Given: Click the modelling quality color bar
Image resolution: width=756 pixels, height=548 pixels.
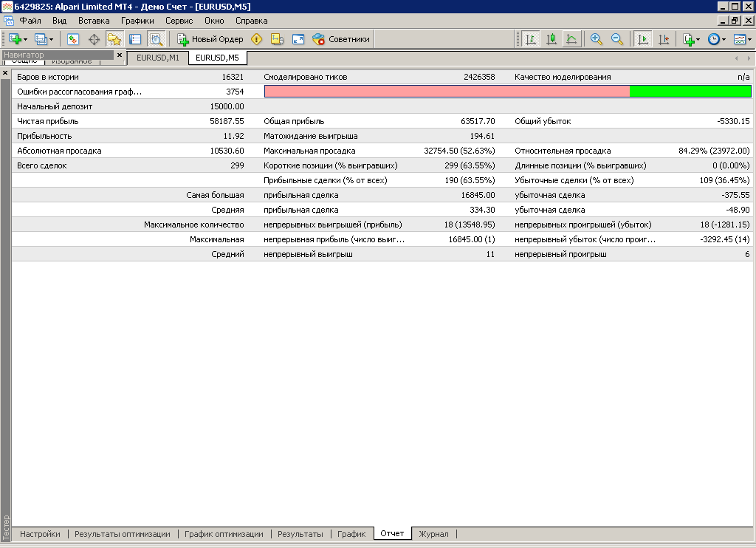Looking at the screenshot, I should tap(507, 91).
